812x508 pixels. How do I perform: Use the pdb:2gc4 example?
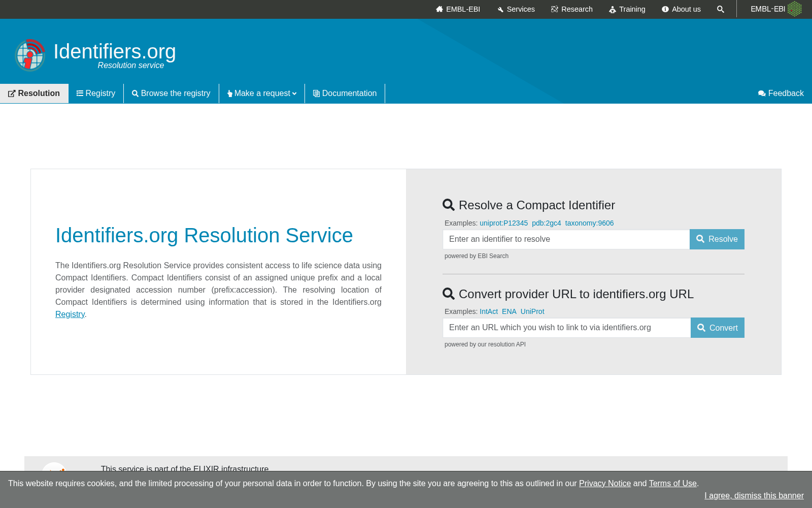pyautogui.click(x=547, y=223)
